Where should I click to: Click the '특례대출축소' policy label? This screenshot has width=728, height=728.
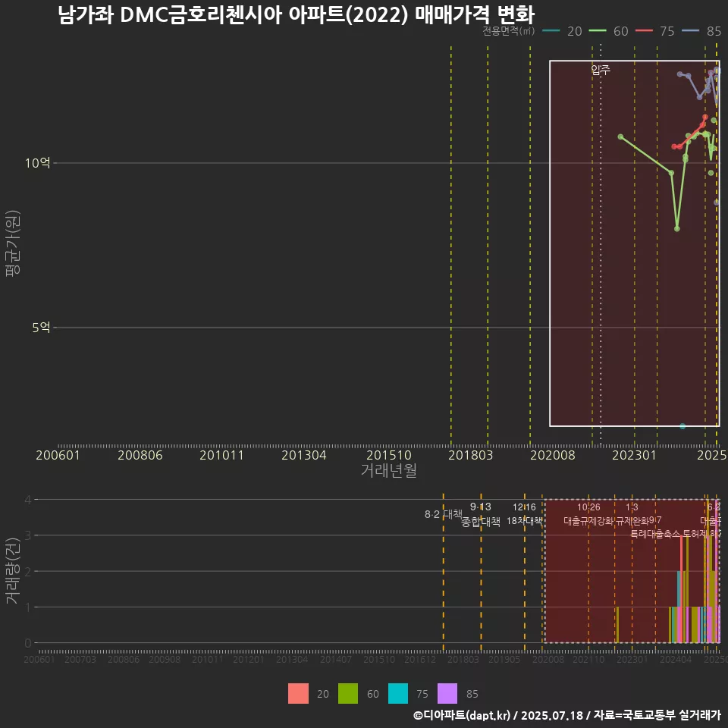655,534
